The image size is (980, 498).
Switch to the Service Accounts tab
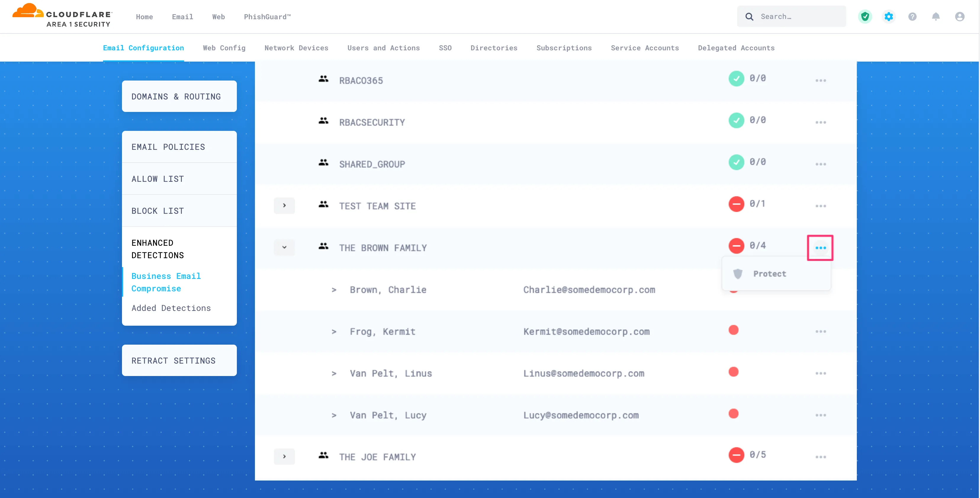(645, 48)
